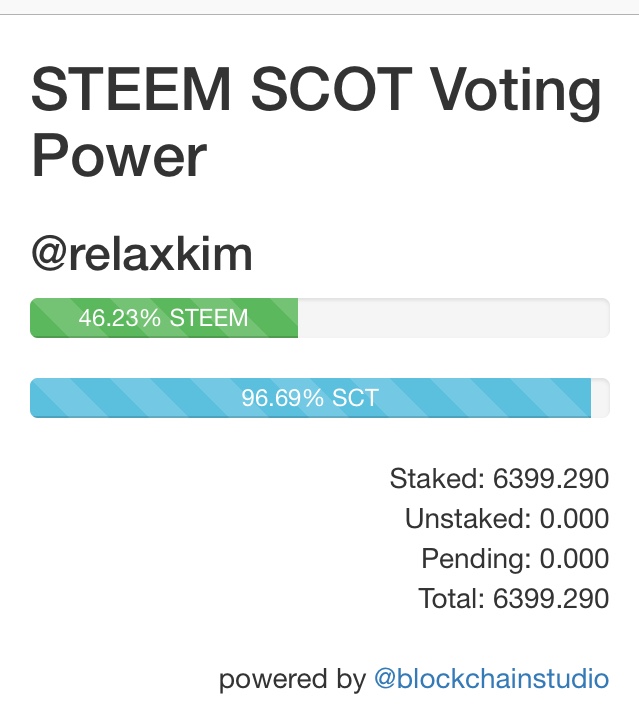Image resolution: width=639 pixels, height=711 pixels.
Task: Click the "96.69% SCT" bar label
Action: click(309, 398)
